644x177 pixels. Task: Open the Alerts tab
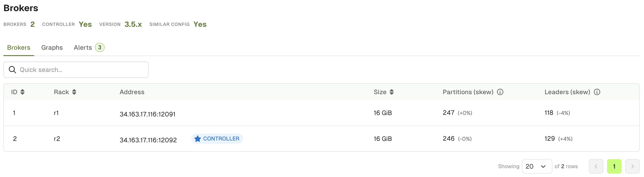(83, 47)
